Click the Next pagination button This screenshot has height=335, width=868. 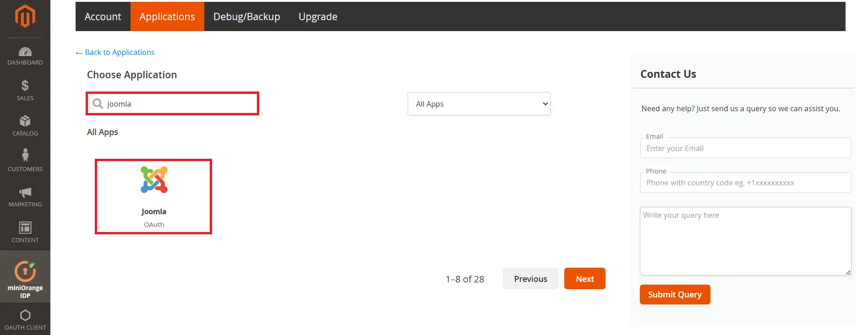point(585,279)
